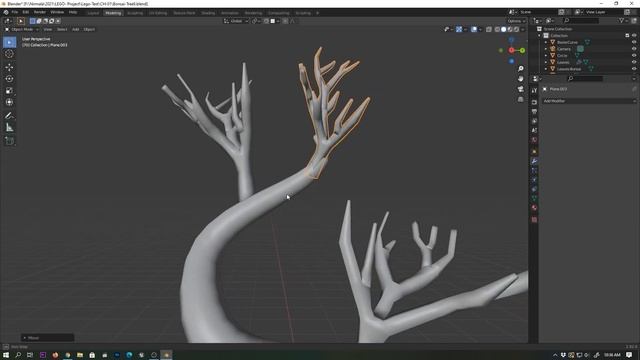Open the Texture properties tab

pos(534,220)
